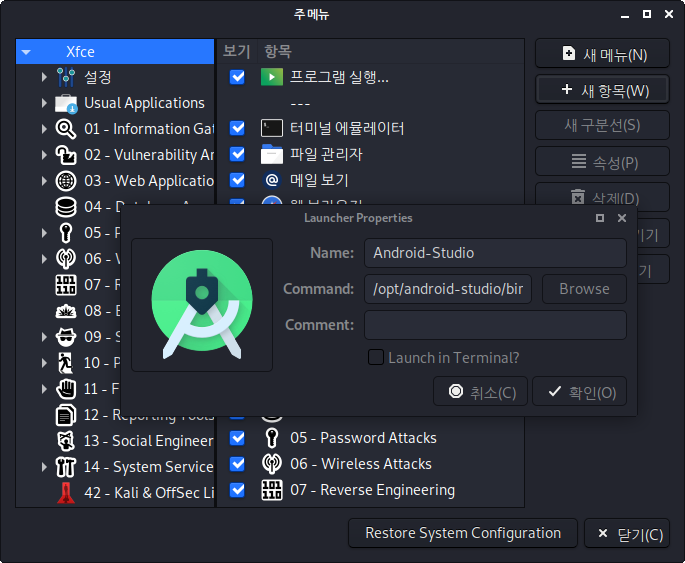Click the 05 Password Attacks key icon in list
685x563 pixels.
[x=272, y=438]
